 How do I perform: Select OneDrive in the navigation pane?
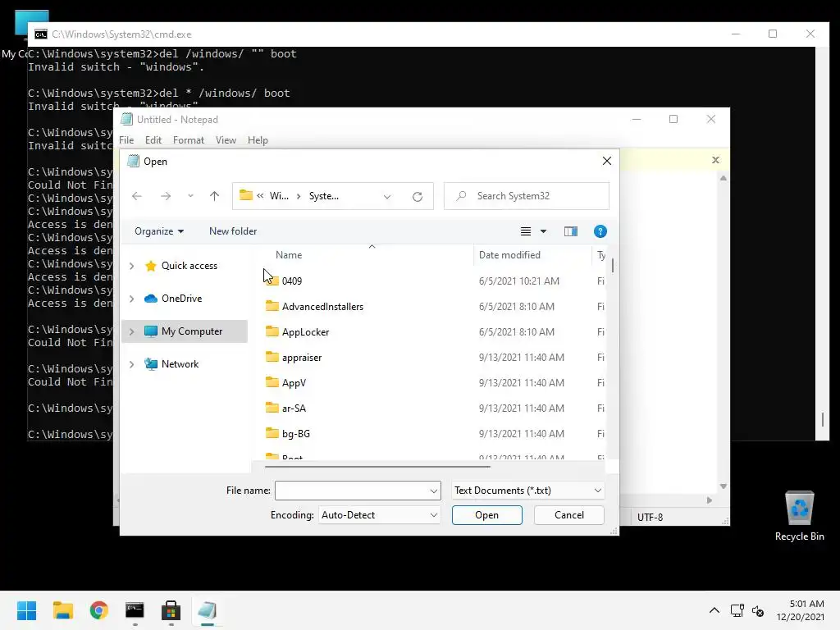tap(181, 299)
